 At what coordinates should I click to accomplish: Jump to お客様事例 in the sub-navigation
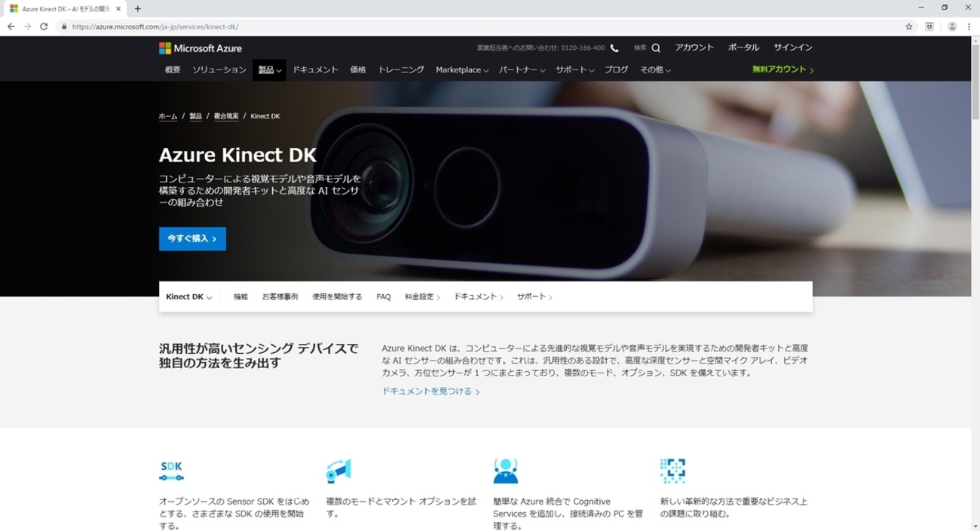(x=280, y=296)
